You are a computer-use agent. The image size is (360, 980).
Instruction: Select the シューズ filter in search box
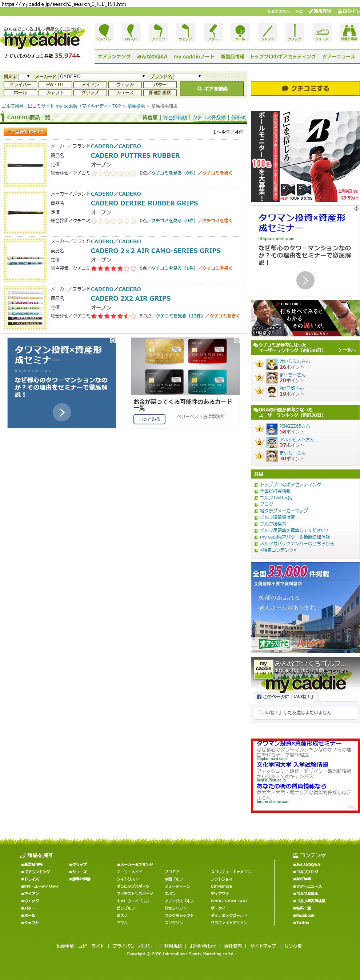click(x=125, y=92)
